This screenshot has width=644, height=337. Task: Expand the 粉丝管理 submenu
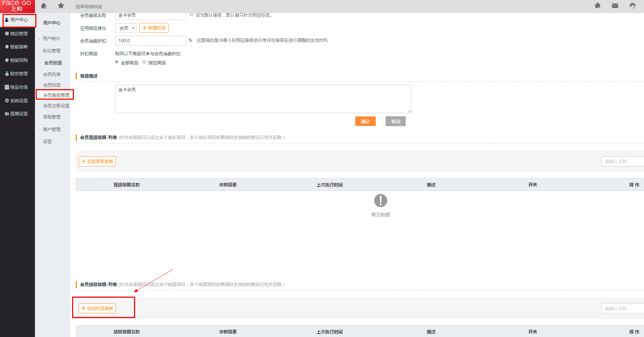pyautogui.click(x=51, y=51)
